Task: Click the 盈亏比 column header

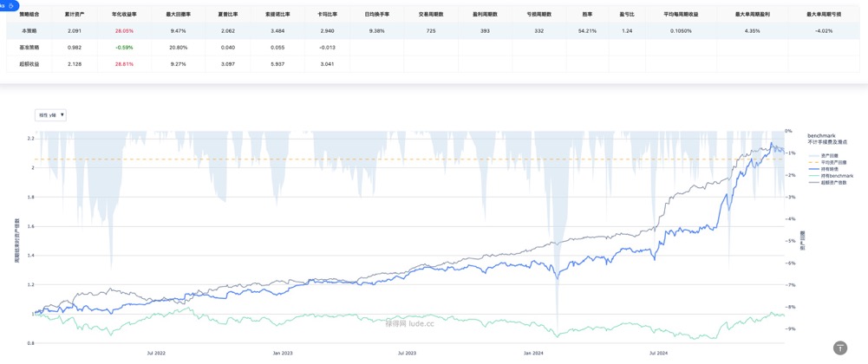Action: [627, 15]
